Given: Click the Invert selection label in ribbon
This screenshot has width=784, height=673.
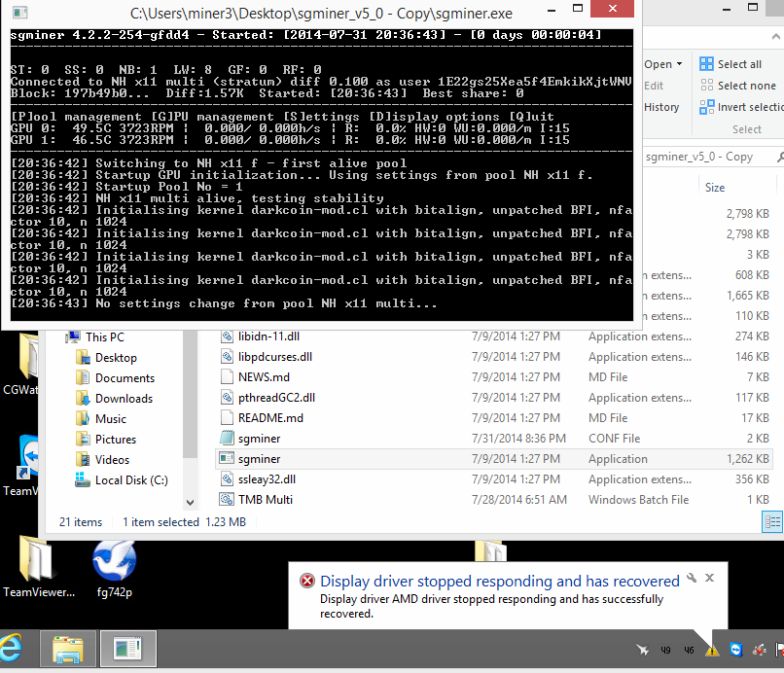Looking at the screenshot, I should click(x=751, y=107).
